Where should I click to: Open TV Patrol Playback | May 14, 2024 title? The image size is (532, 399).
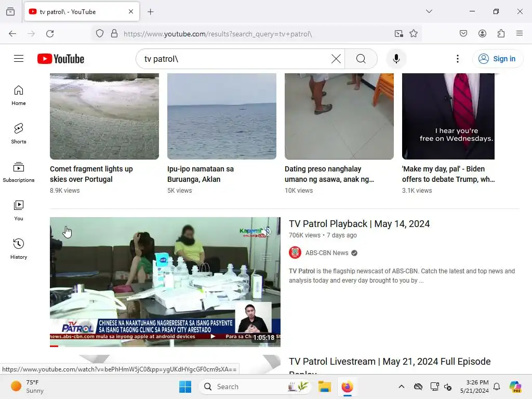pos(360,224)
